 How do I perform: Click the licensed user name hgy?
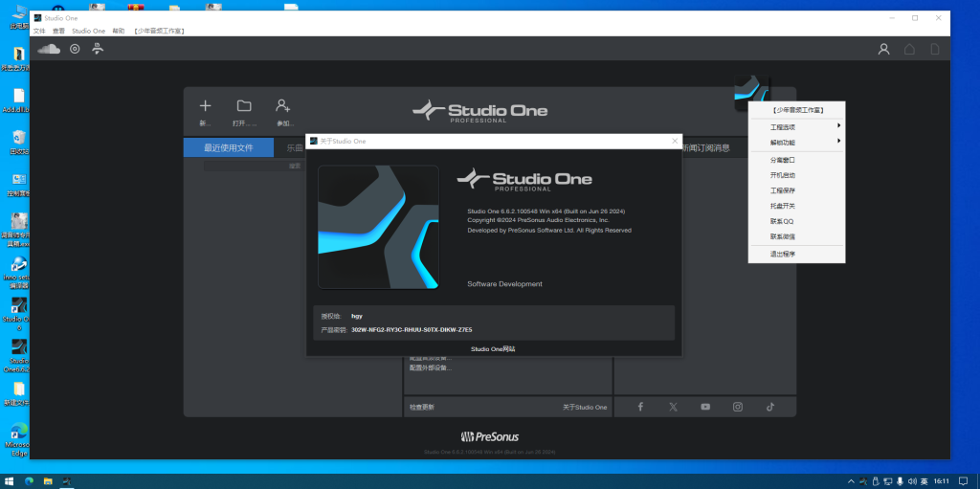357,316
